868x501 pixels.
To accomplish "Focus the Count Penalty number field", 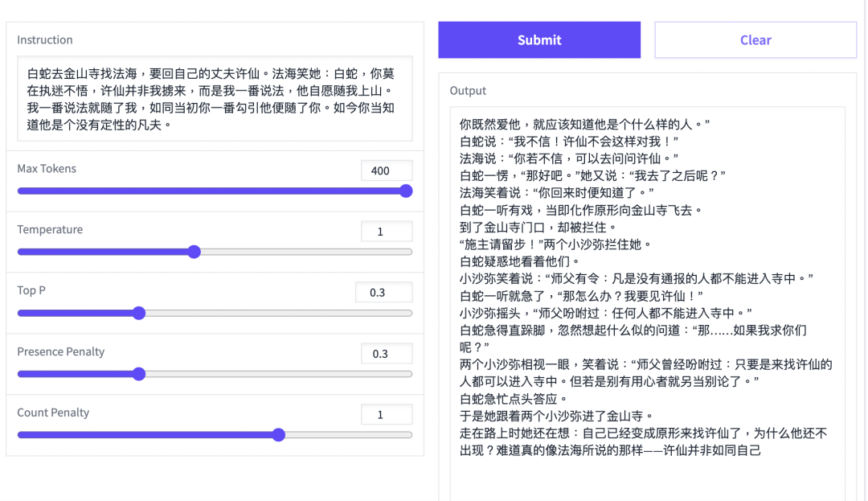I will click(x=386, y=415).
